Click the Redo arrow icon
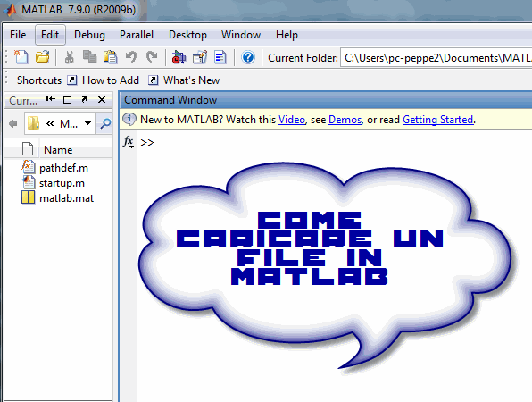The image size is (532, 402). tap(152, 57)
